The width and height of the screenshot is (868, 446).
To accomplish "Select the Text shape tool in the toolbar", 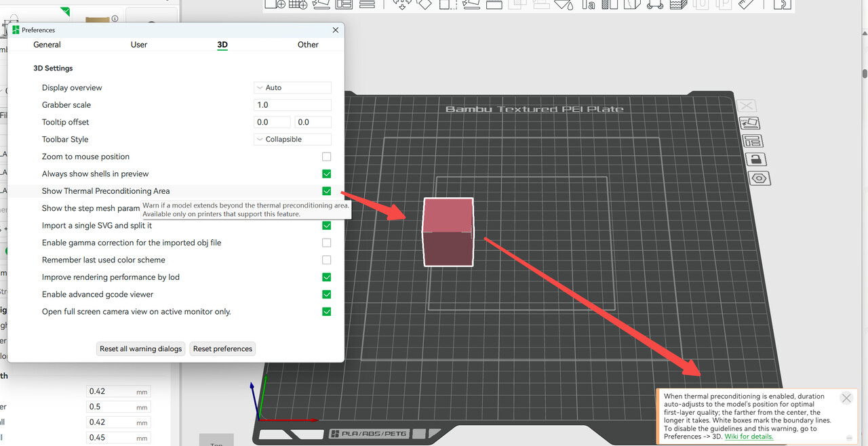I will 588,5.
